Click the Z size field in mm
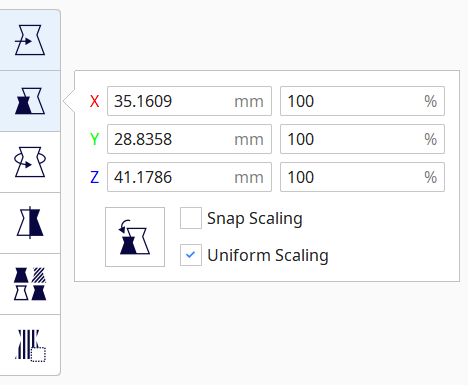The image size is (468, 385). click(189, 177)
